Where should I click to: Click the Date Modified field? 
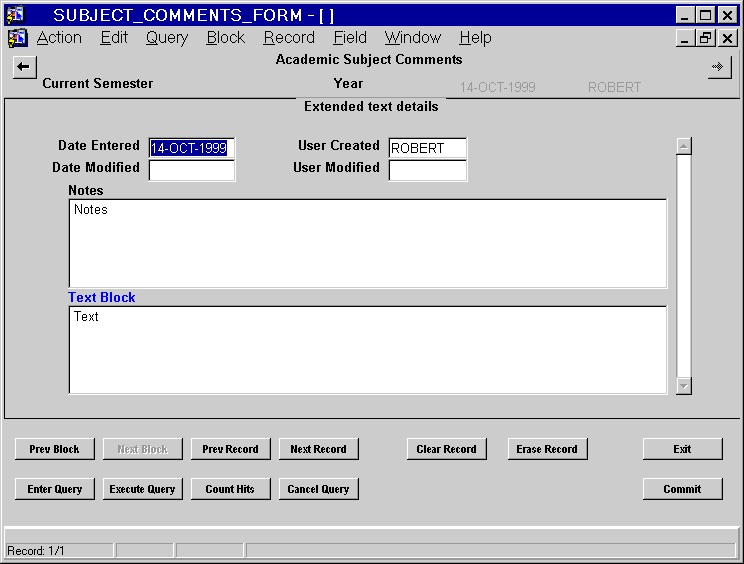[x=192, y=170]
